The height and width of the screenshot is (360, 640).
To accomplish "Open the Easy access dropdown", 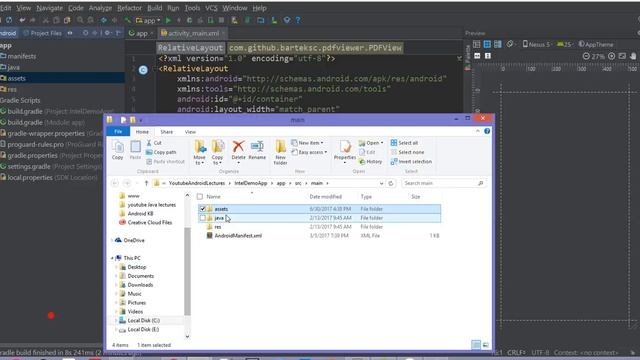I will point(310,152).
